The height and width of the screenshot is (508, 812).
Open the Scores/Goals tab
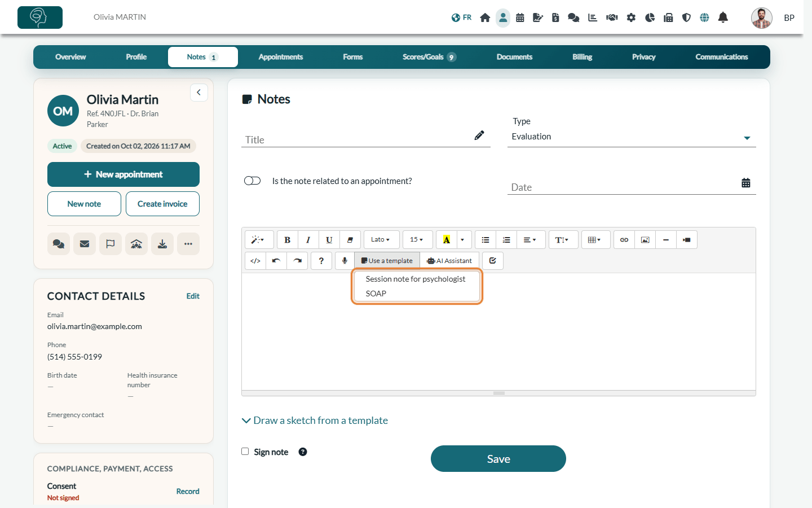tap(429, 57)
